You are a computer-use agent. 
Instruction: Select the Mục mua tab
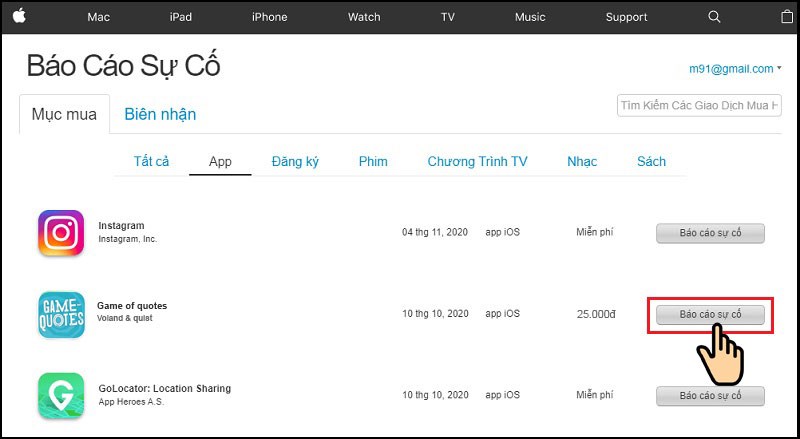point(64,114)
